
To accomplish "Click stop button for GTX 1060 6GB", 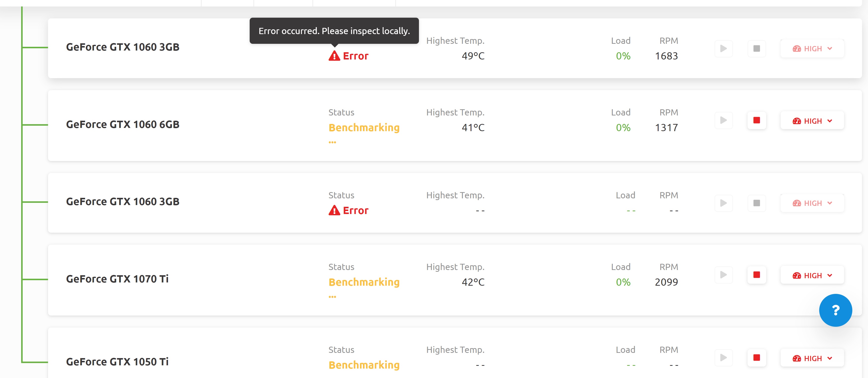I will [756, 120].
